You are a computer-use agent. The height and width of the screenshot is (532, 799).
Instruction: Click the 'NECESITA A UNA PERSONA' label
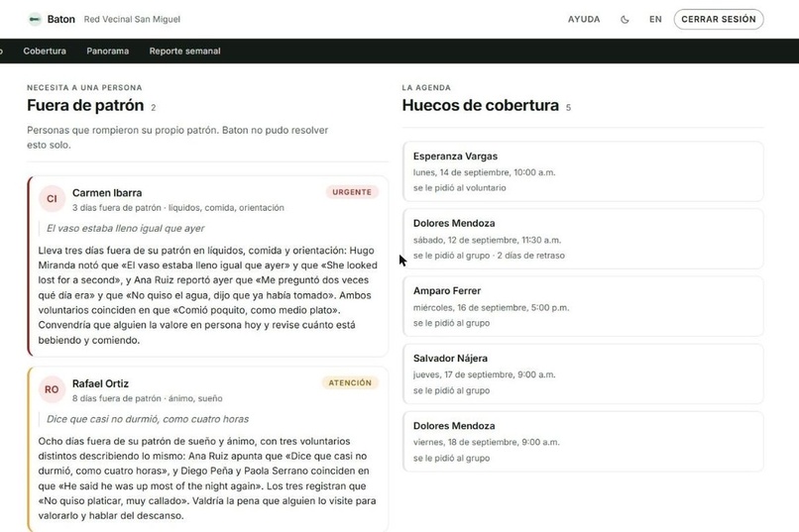coord(84,87)
